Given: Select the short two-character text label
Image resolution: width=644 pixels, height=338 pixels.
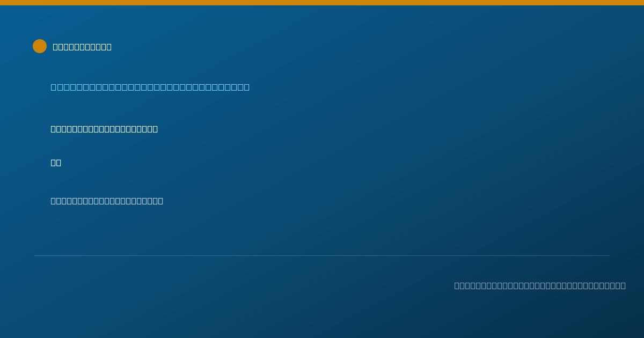Looking at the screenshot, I should click(x=56, y=163).
